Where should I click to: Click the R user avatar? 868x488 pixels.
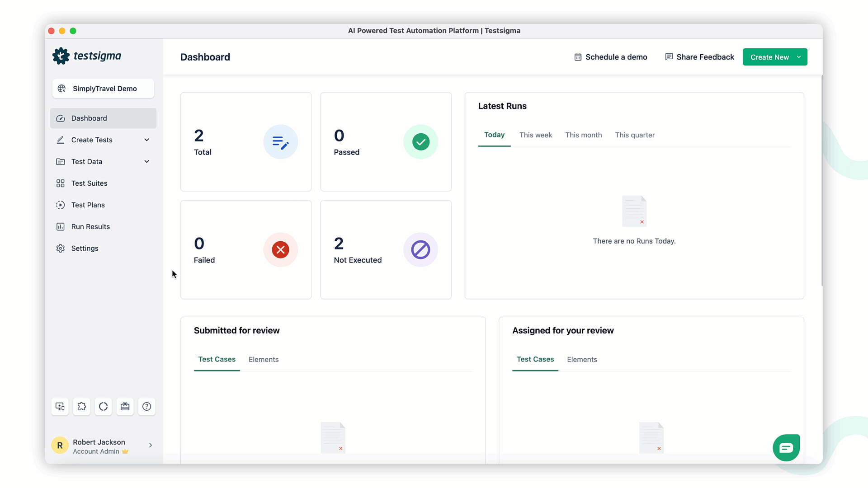click(x=60, y=446)
